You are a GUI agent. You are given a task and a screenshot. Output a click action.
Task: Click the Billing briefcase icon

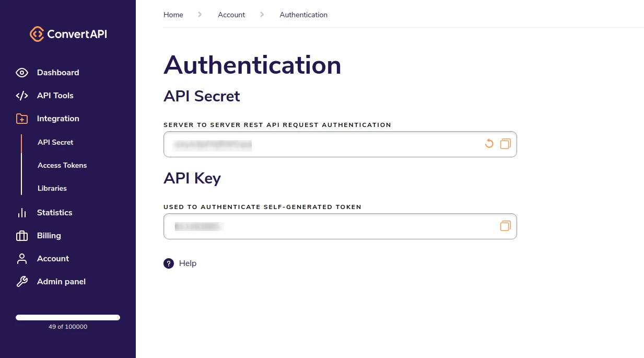click(x=22, y=236)
